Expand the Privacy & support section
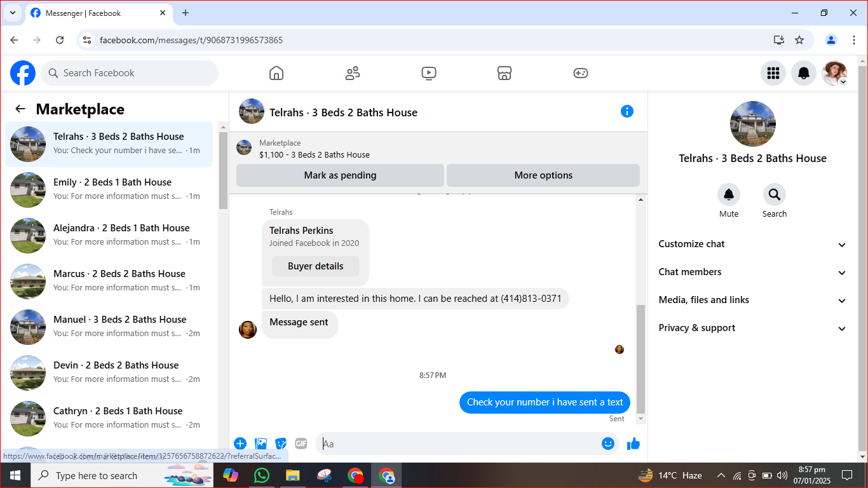Viewport: 868px width, 488px height. click(x=752, y=328)
